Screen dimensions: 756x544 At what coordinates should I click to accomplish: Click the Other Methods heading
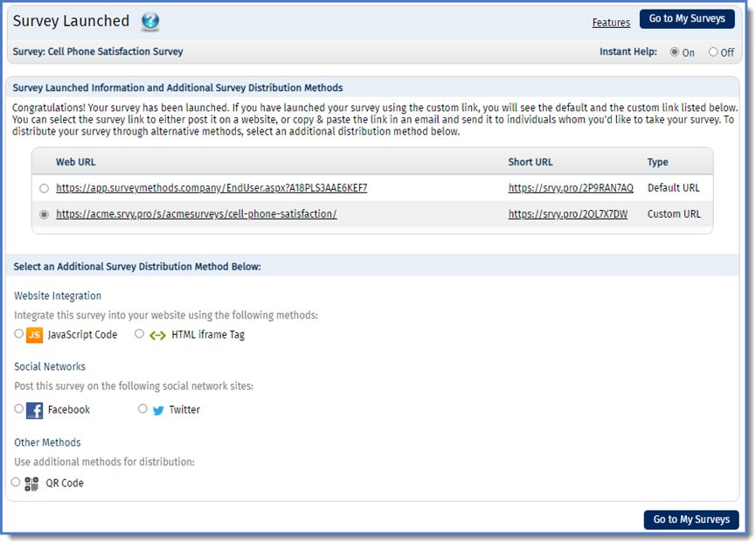click(47, 443)
